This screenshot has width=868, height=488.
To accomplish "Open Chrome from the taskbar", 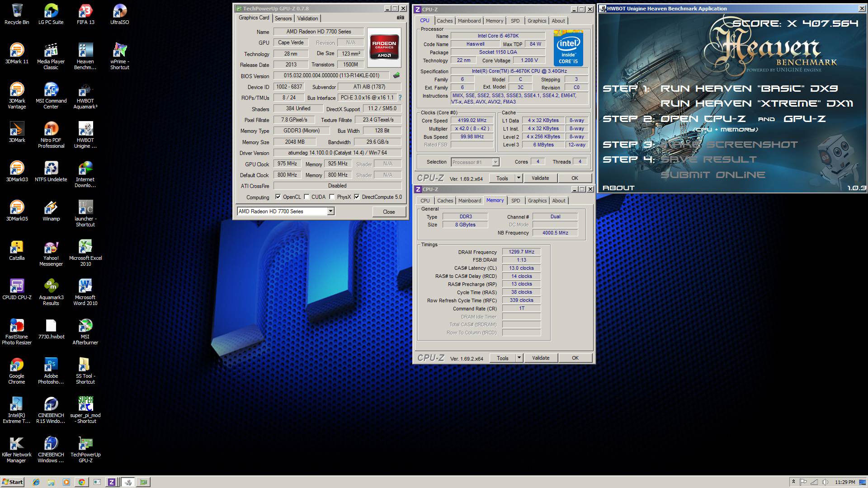I will coord(81,482).
